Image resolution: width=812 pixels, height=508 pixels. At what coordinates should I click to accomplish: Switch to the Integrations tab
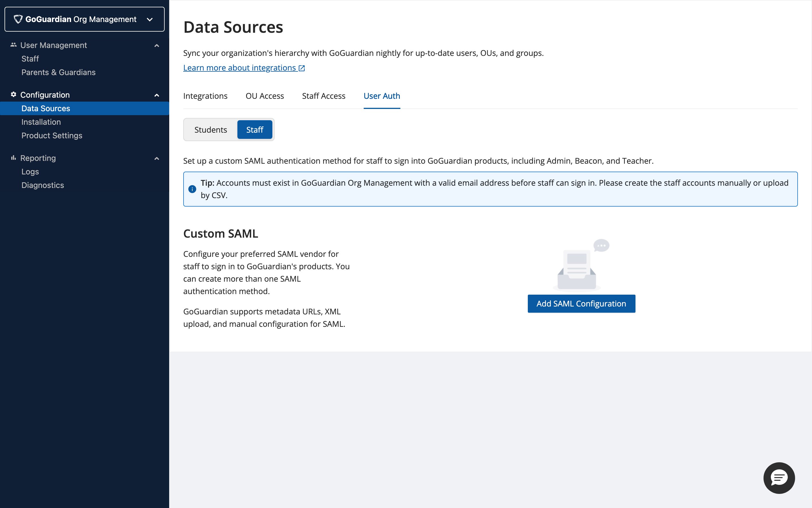[205, 96]
